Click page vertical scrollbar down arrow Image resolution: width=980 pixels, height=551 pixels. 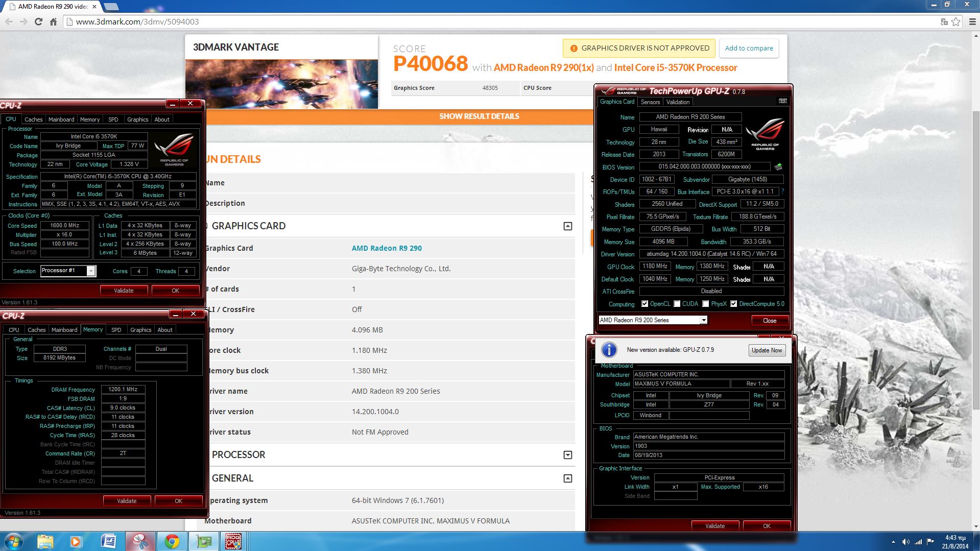click(976, 526)
